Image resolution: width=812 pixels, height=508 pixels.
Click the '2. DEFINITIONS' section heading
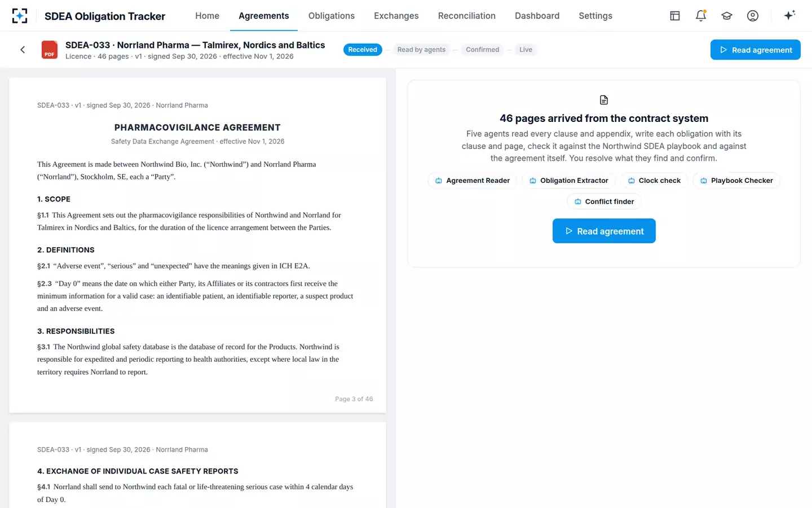[66, 250]
